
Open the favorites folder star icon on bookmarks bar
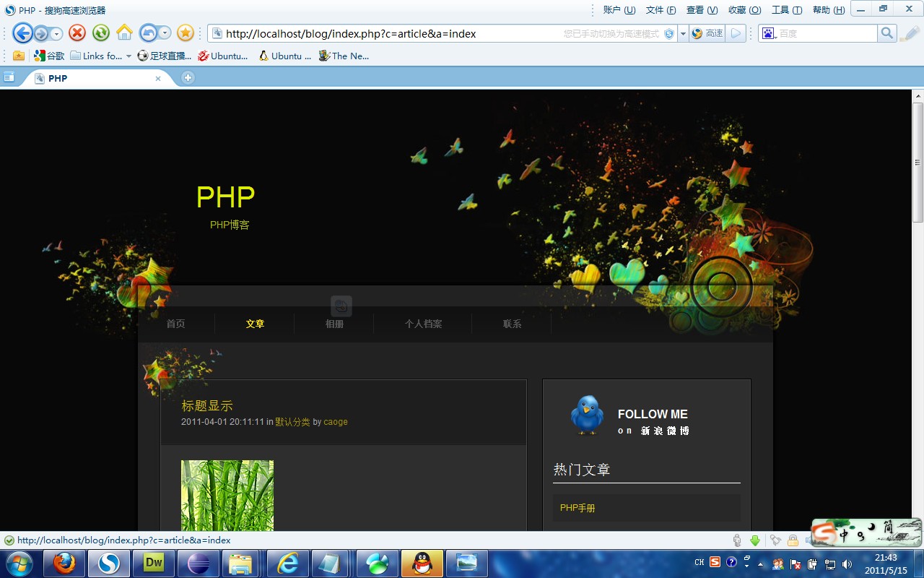click(x=19, y=56)
